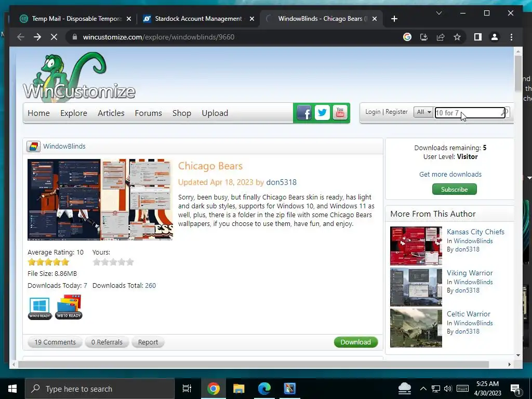
Task: Open a new browser tab
Action: click(394, 19)
